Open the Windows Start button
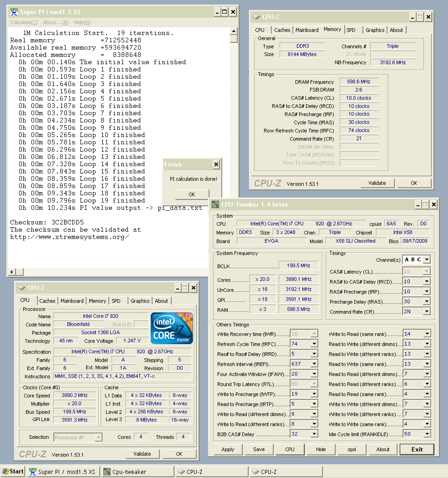 tap(12, 471)
